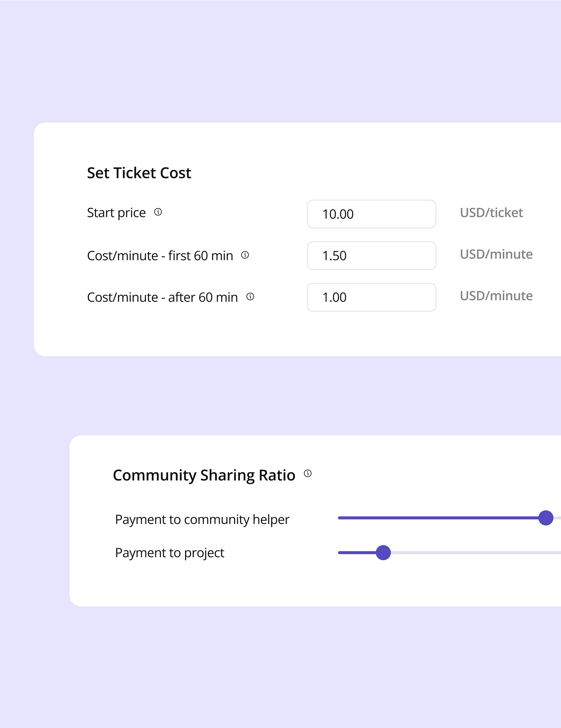Focus the Start price field showing 10.00
This screenshot has width=561, height=728.
tap(372, 214)
